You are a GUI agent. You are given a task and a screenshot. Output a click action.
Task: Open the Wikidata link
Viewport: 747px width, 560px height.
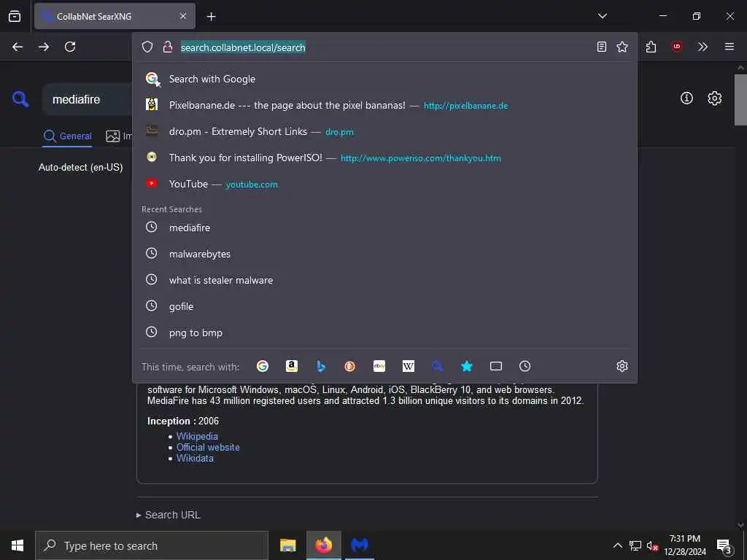(x=195, y=458)
